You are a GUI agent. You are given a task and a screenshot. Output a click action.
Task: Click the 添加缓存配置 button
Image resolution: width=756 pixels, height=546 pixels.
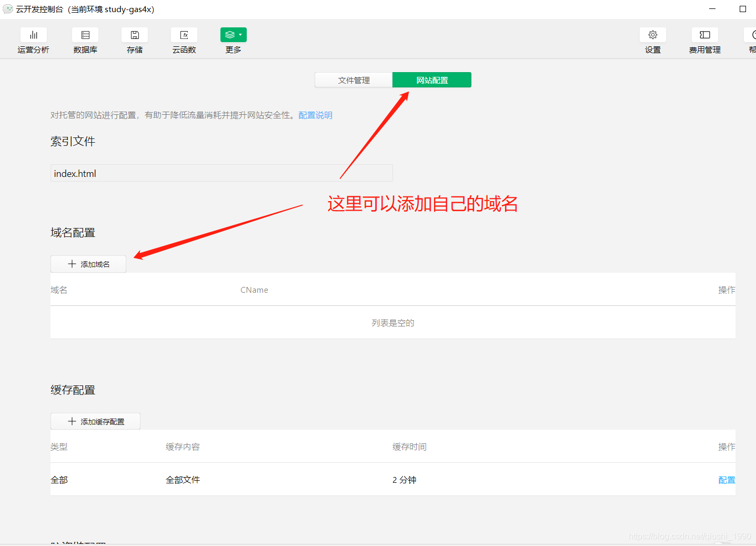pos(95,421)
